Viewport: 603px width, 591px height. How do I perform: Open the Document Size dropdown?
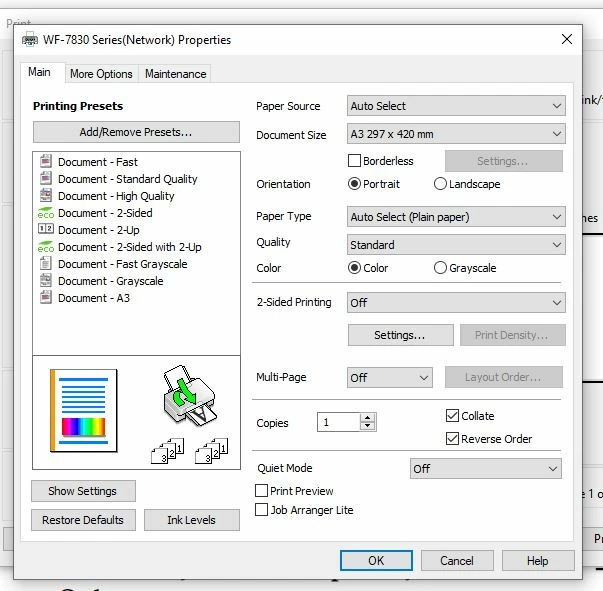456,134
